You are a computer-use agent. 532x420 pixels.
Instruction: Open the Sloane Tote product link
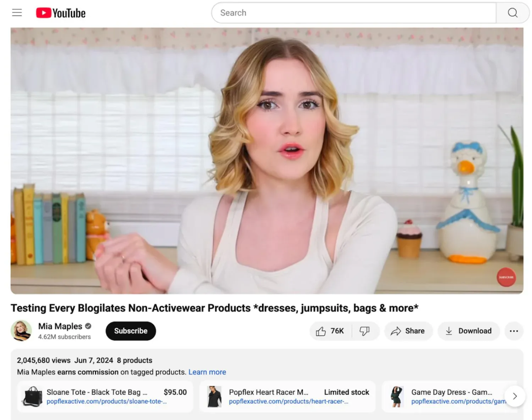tap(105, 396)
